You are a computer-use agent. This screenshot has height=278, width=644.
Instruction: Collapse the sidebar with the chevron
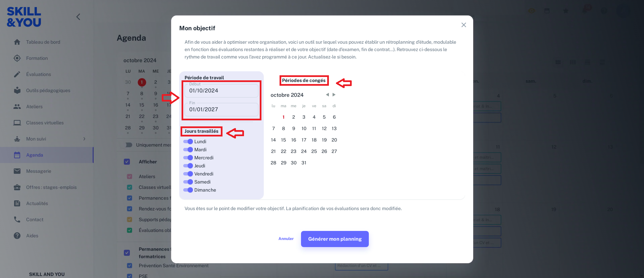78,17
